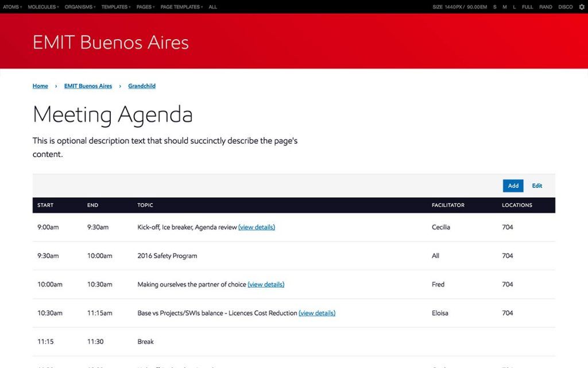The width and height of the screenshot is (588, 368).
Task: View details for Kick-off agenda item
Action: 257,227
